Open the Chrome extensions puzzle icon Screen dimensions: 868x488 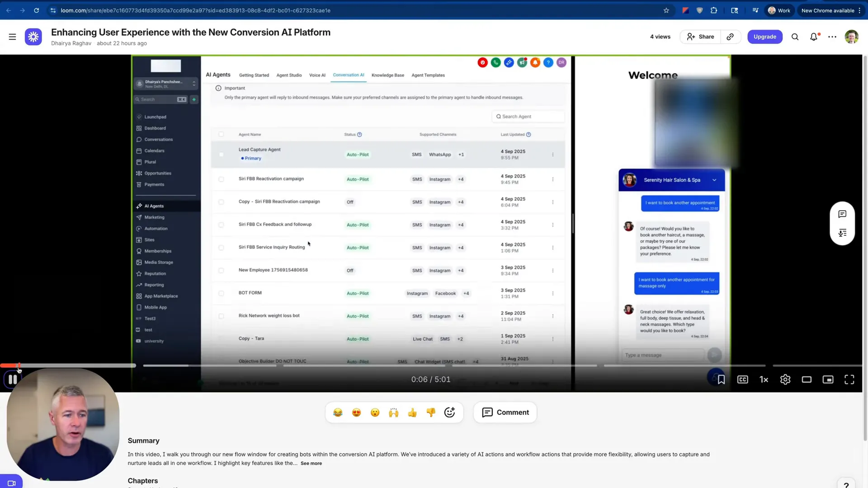point(714,10)
